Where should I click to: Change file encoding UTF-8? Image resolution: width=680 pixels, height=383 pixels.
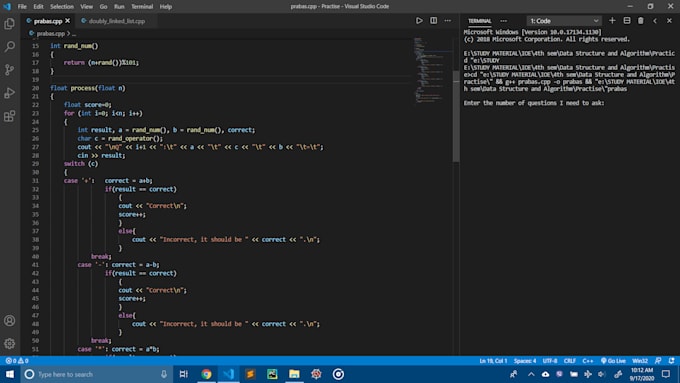tap(550, 361)
